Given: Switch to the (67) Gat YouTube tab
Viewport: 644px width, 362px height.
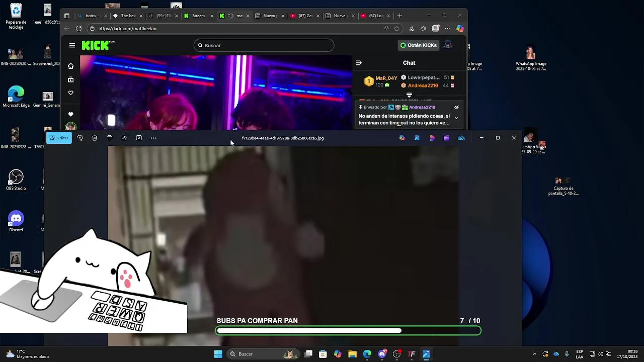Looking at the screenshot, I should pos(305,16).
